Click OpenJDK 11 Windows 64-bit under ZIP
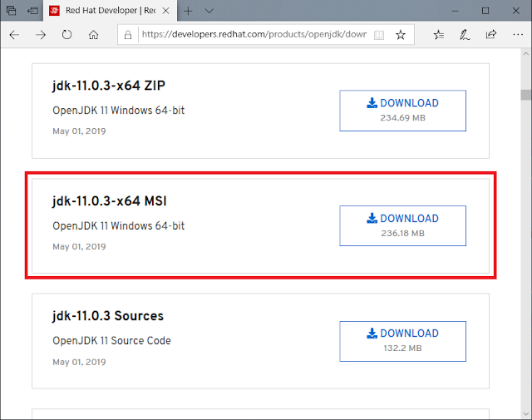Image resolution: width=532 pixels, height=420 pixels. pyautogui.click(x=118, y=111)
